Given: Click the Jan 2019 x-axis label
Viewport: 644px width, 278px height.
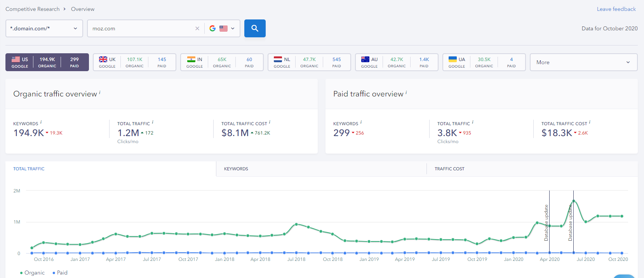Looking at the screenshot, I should click(x=369, y=259).
